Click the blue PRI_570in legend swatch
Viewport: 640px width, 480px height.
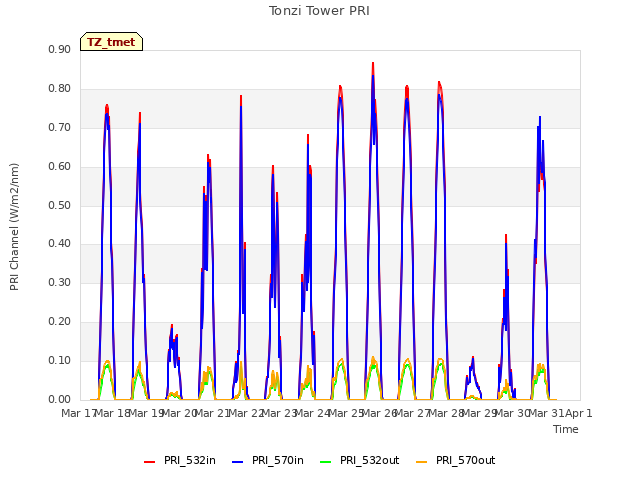(x=238, y=462)
